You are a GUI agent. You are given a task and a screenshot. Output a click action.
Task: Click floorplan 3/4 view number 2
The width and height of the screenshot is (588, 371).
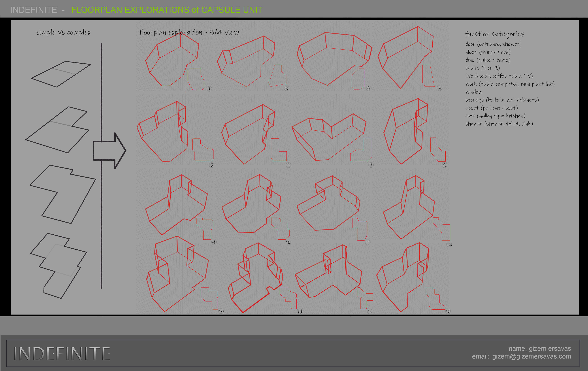pos(246,61)
